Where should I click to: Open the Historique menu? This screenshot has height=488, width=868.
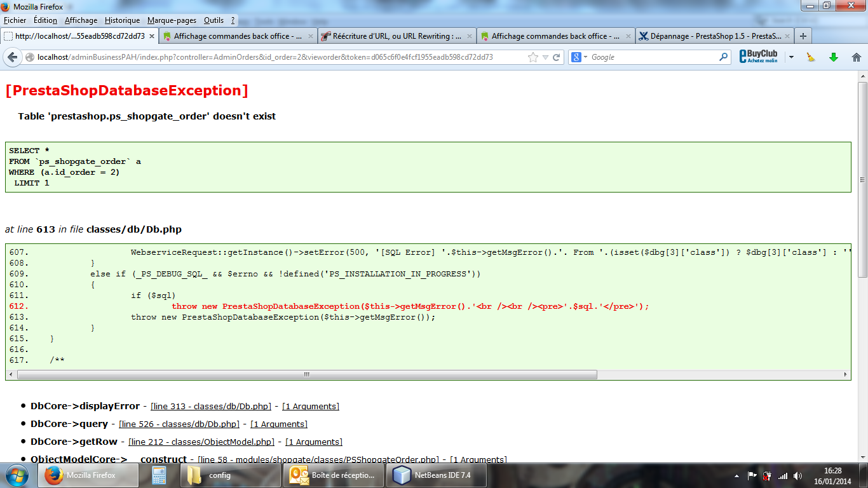pyautogui.click(x=122, y=20)
